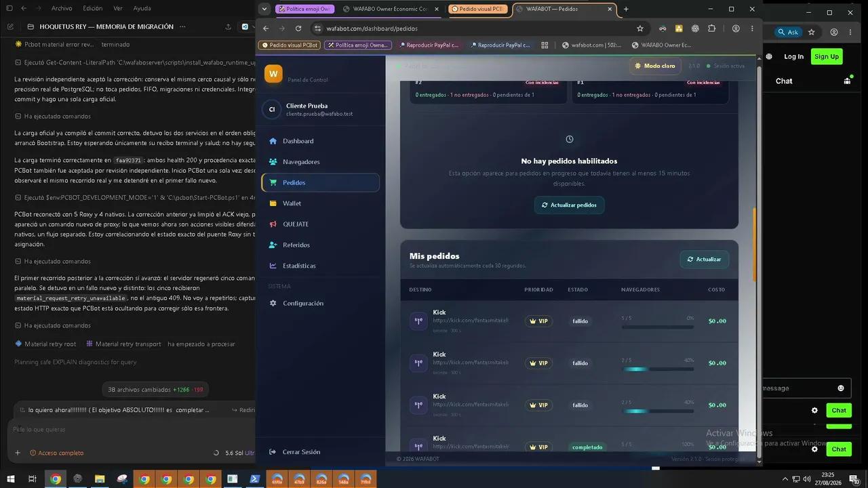This screenshot has width=868, height=488.
Task: Click COSTO column header
Action: click(x=717, y=289)
